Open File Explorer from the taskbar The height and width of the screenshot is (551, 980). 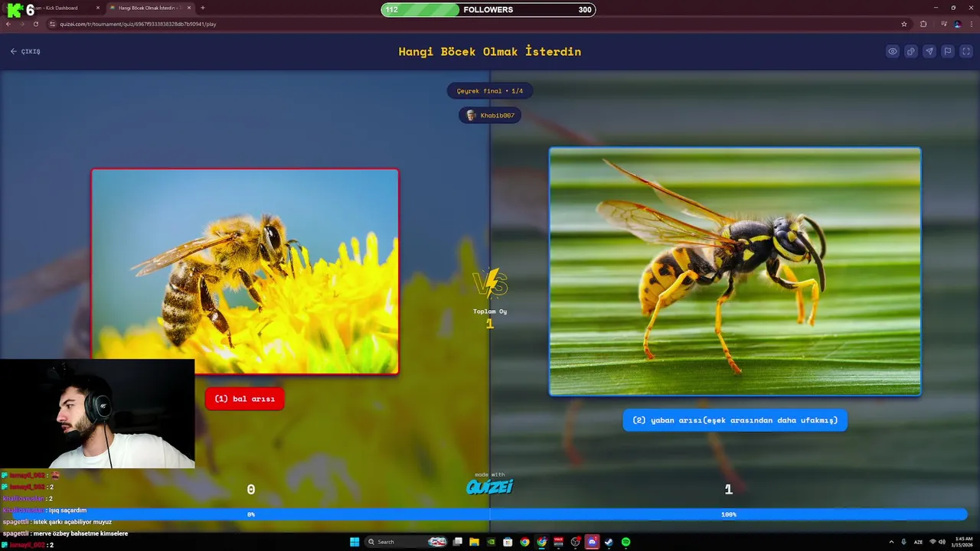coord(474,542)
